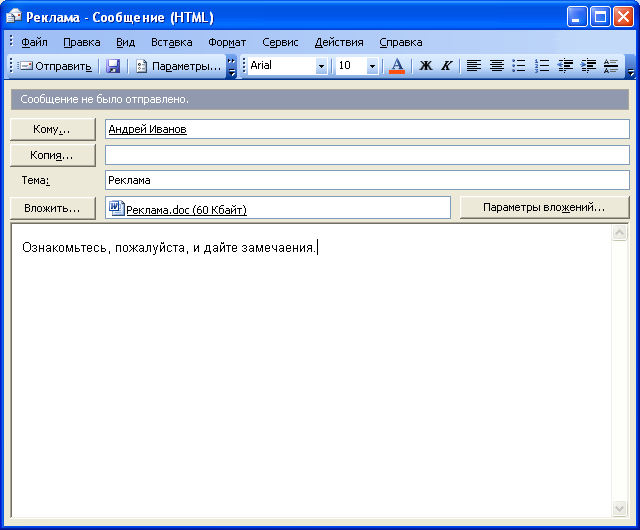Click the Параметры вложений button
Image resolution: width=640 pixels, height=530 pixels.
[544, 208]
